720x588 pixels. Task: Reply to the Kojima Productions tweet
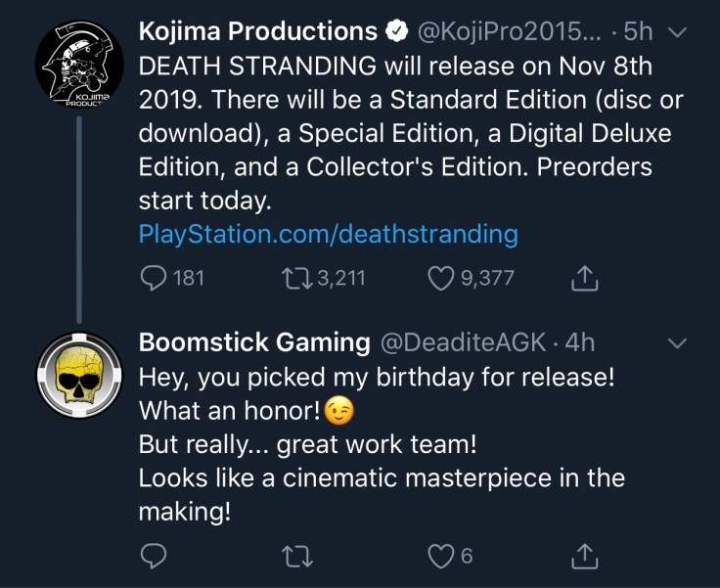155,278
